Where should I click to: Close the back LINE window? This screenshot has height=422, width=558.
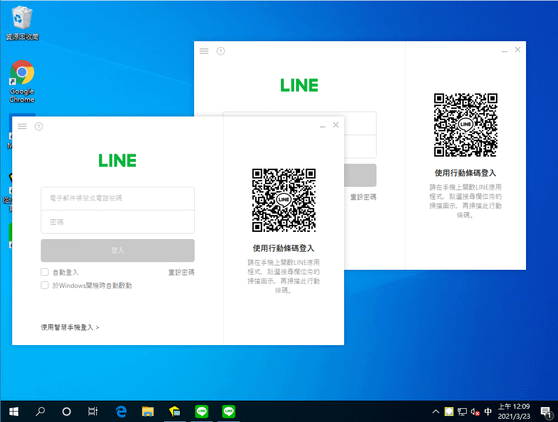(518, 50)
